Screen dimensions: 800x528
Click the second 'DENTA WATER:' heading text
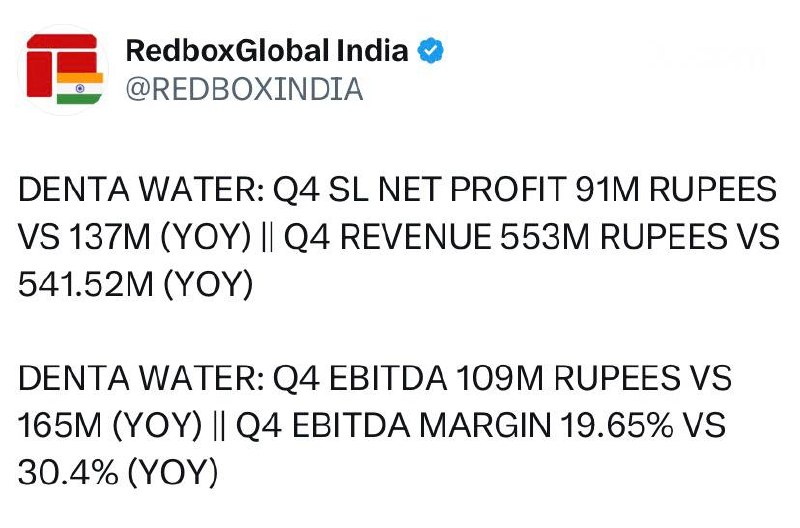click(x=141, y=378)
